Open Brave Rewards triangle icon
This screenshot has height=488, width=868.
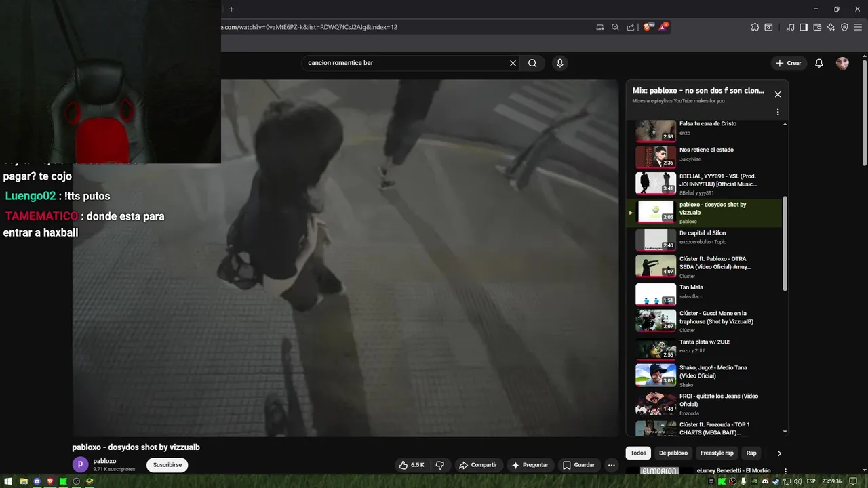(x=663, y=27)
